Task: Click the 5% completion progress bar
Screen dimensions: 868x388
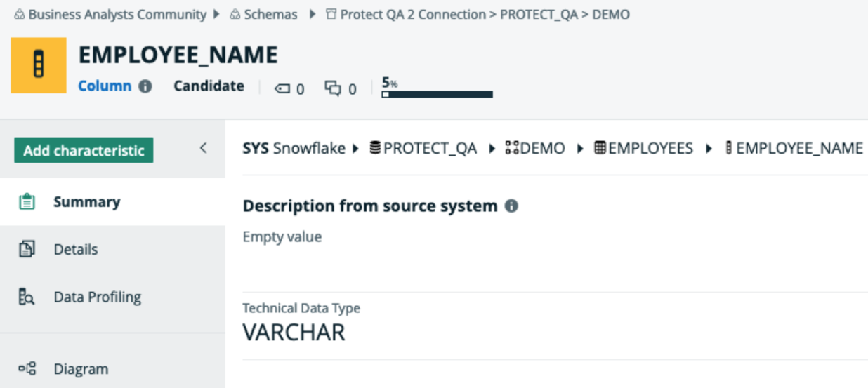Action: pyautogui.click(x=437, y=93)
